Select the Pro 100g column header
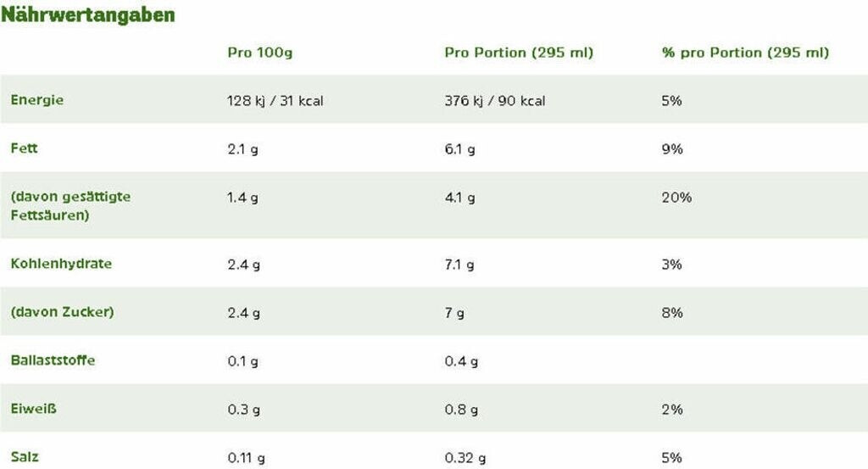This screenshot has width=868, height=469. 260,53
